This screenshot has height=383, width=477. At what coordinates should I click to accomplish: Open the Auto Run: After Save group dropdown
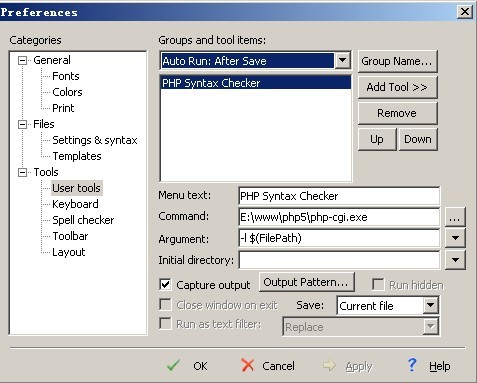[342, 61]
